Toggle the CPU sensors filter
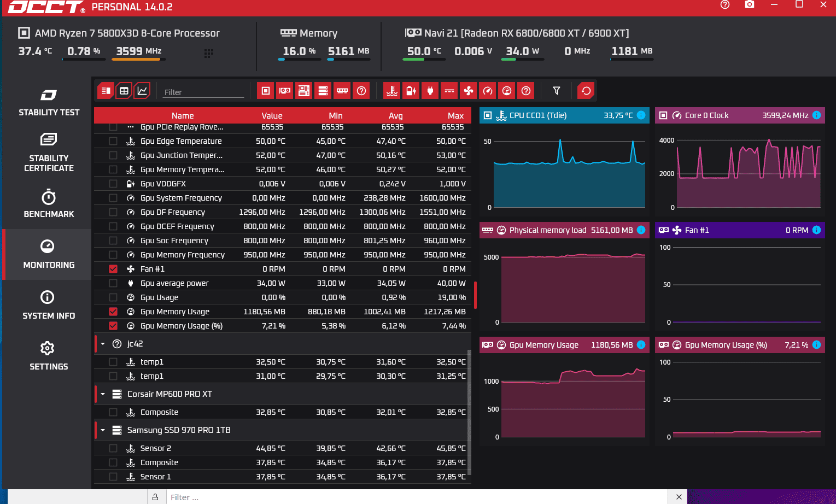 tap(266, 91)
